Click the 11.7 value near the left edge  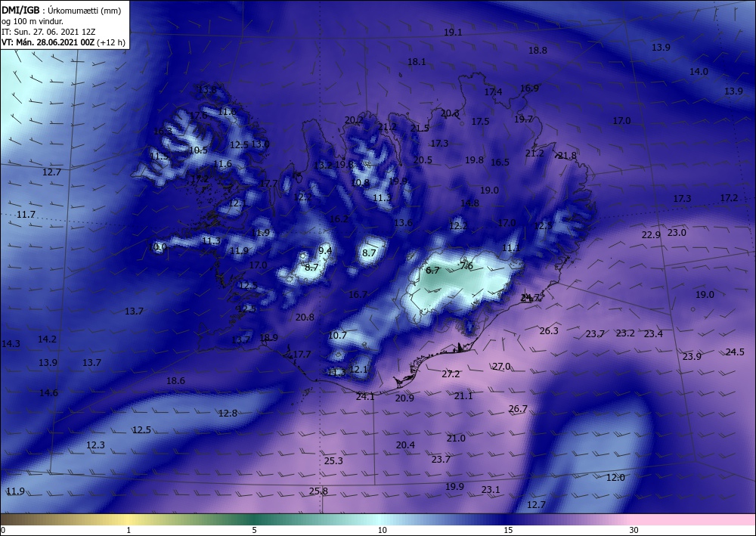(26, 215)
